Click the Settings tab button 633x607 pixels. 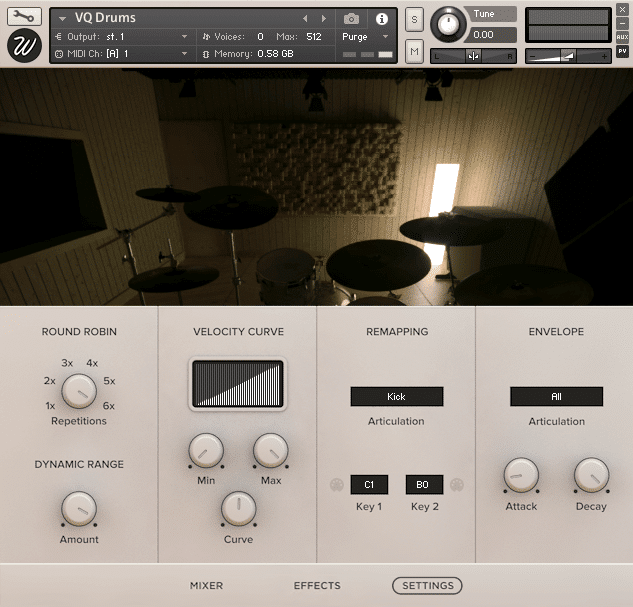pos(427,586)
